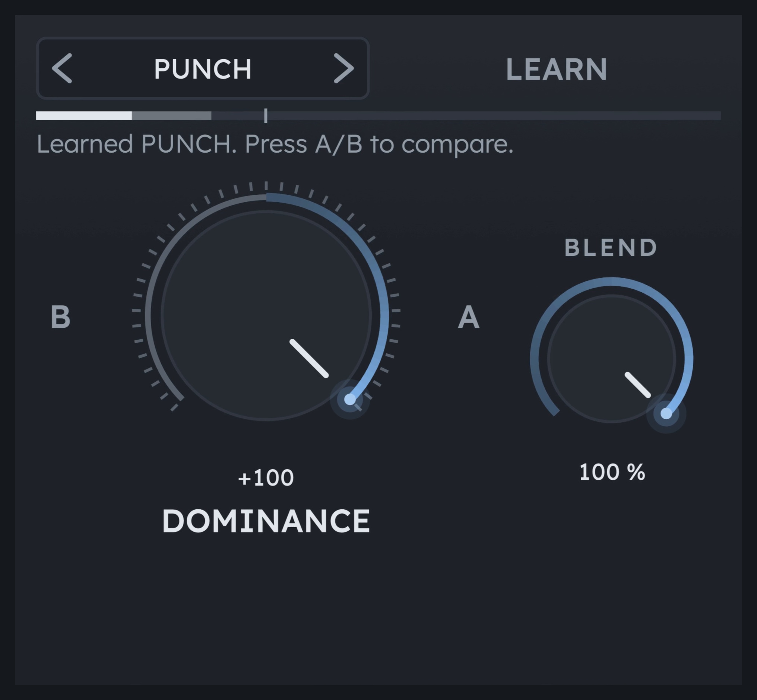The height and width of the screenshot is (700, 757).
Task: Select the +100 dominance value readout
Action: pyautogui.click(x=266, y=478)
